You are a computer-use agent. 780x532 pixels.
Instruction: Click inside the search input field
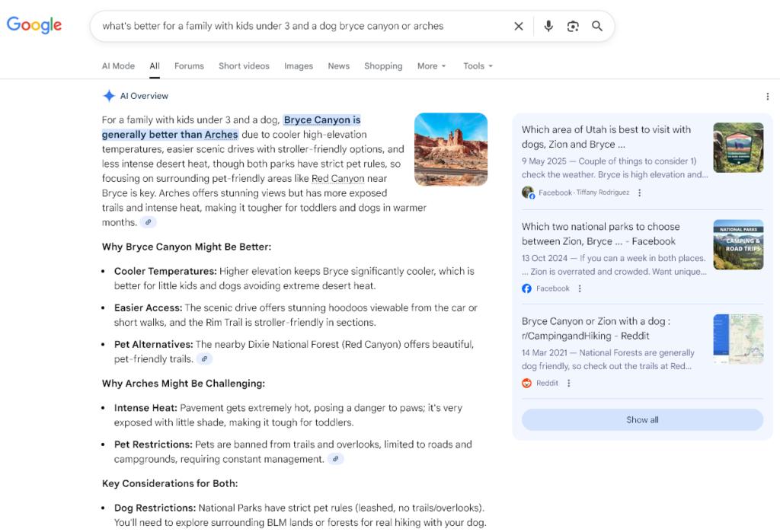click(x=305, y=26)
